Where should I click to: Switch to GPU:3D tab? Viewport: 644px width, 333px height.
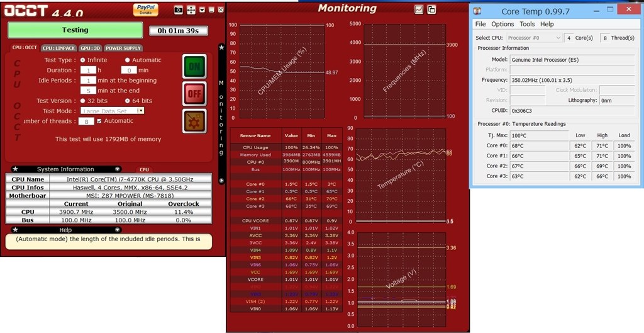point(91,48)
